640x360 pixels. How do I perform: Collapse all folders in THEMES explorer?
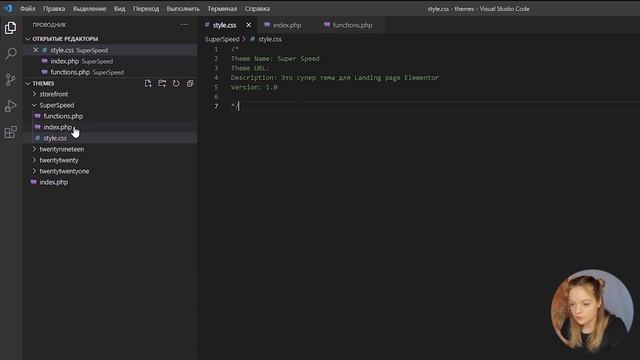(190, 84)
